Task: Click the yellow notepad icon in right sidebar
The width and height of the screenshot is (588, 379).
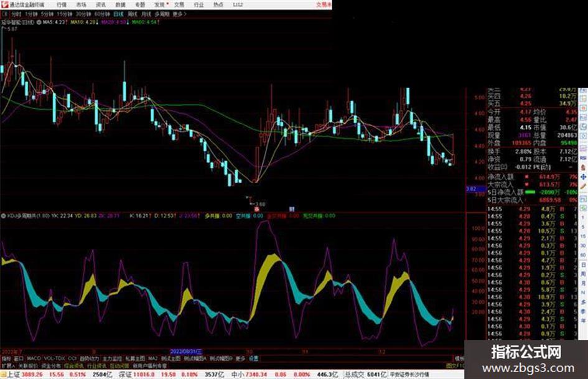Action: [x=583, y=99]
